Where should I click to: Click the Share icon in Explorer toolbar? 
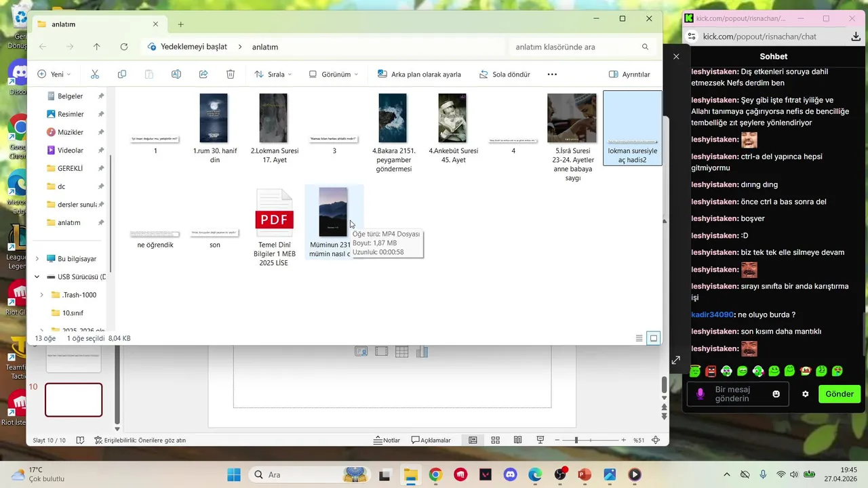[x=203, y=75]
